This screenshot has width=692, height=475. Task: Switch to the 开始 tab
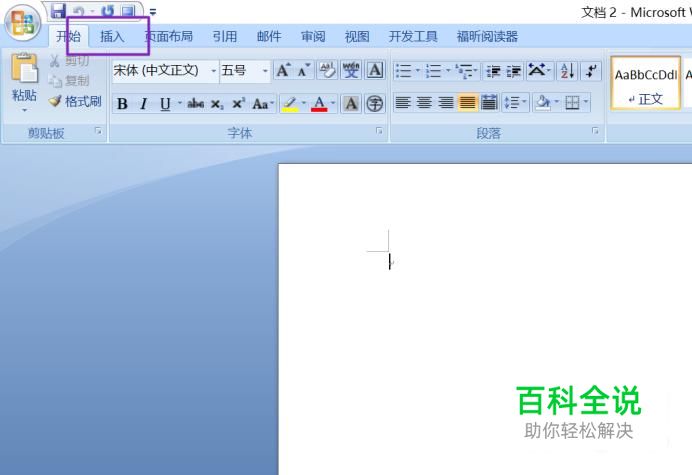pyautogui.click(x=68, y=36)
